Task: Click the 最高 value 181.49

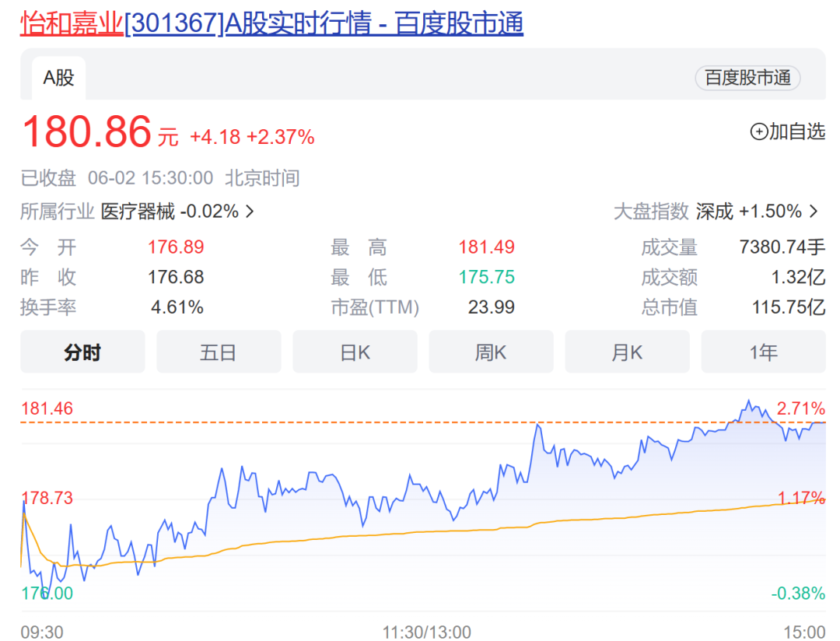Action: (x=486, y=247)
